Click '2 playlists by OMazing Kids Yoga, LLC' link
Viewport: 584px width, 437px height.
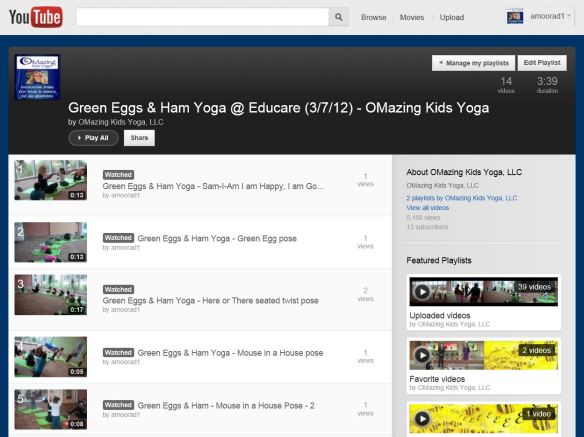coord(462,198)
